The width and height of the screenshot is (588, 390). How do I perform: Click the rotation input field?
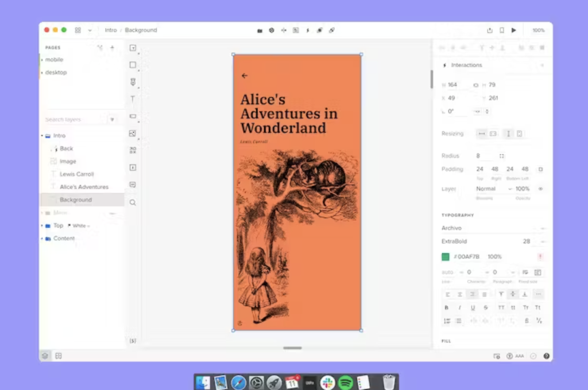(x=458, y=111)
